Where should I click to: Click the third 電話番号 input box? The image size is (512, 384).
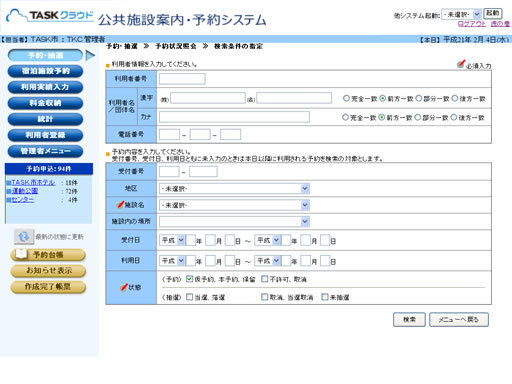[231, 135]
